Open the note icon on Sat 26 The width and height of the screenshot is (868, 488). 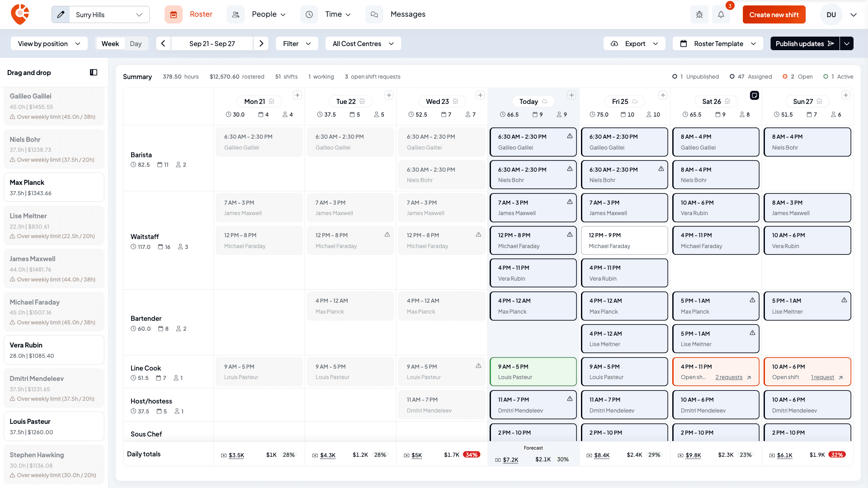pyautogui.click(x=755, y=95)
